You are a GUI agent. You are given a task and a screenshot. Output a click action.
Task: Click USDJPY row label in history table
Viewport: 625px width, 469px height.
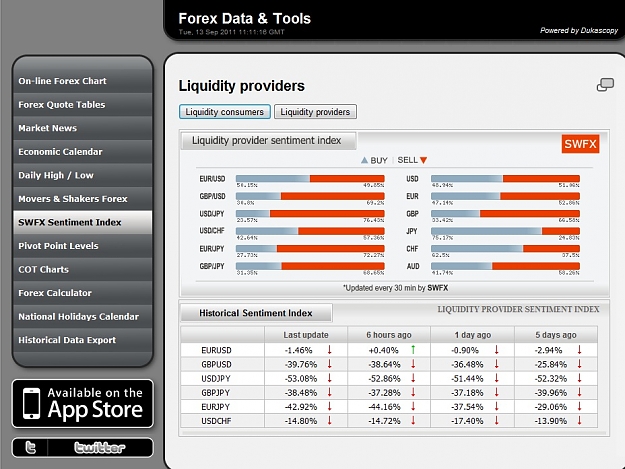[216, 379]
